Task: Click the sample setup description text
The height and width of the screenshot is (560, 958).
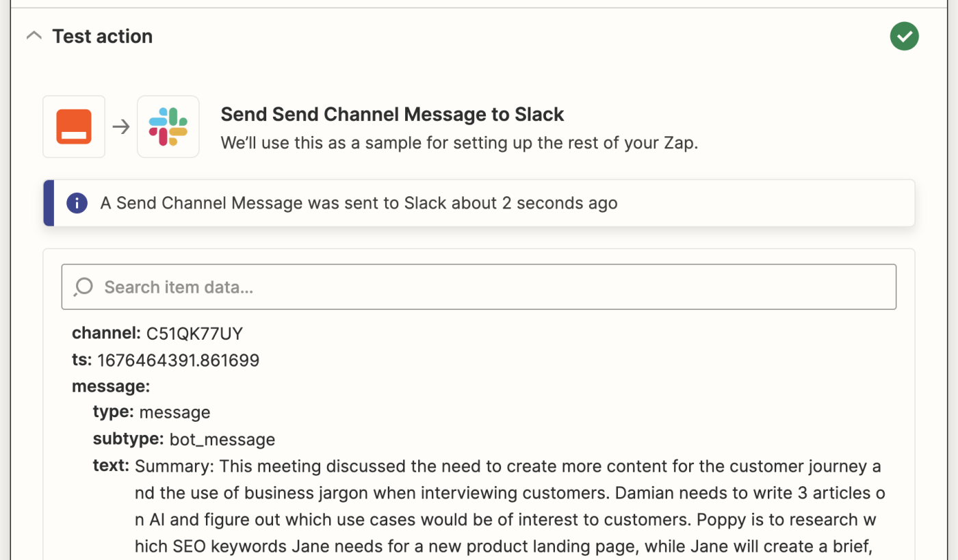Action: click(459, 144)
